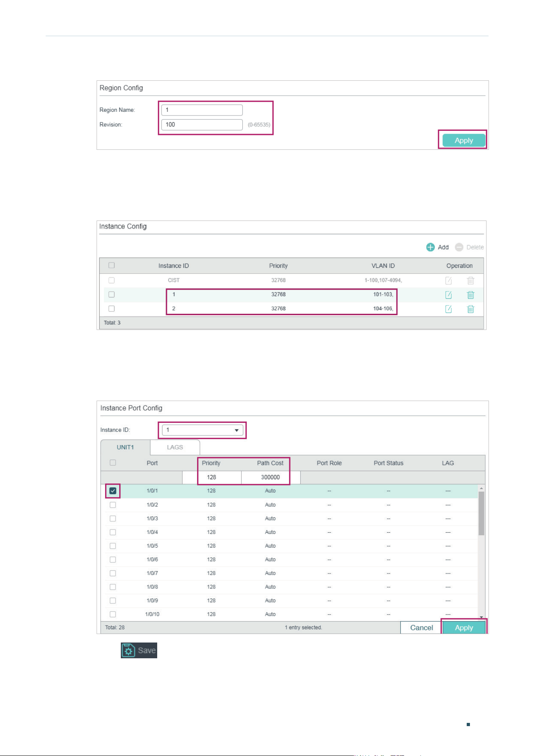Click 'Total: 28' status text
This screenshot has height=756, width=535.
pyautogui.click(x=115, y=628)
